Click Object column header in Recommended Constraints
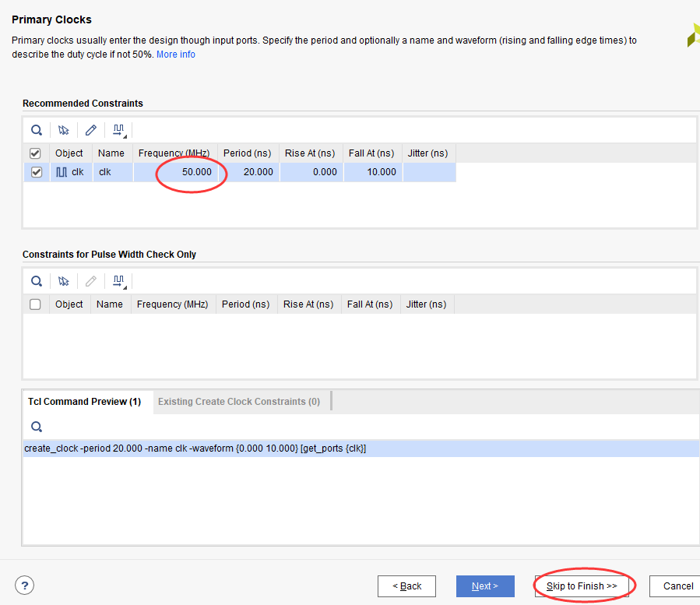Image resolution: width=700 pixels, height=605 pixels. (x=71, y=153)
